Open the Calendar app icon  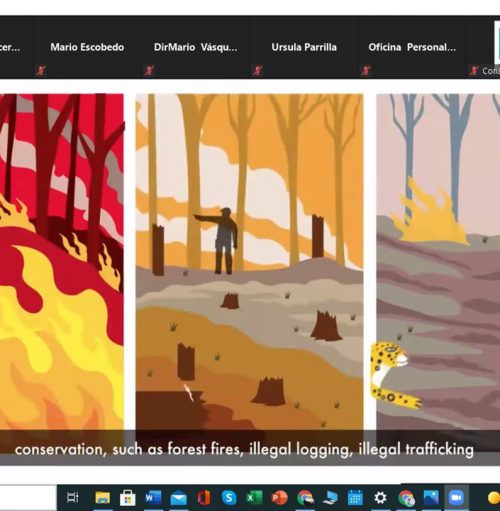[355, 498]
